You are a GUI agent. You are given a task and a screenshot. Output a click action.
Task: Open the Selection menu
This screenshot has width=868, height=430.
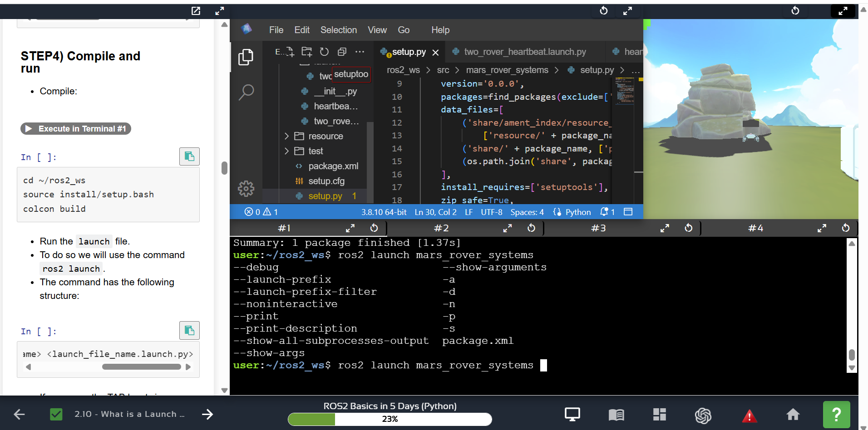tap(338, 30)
